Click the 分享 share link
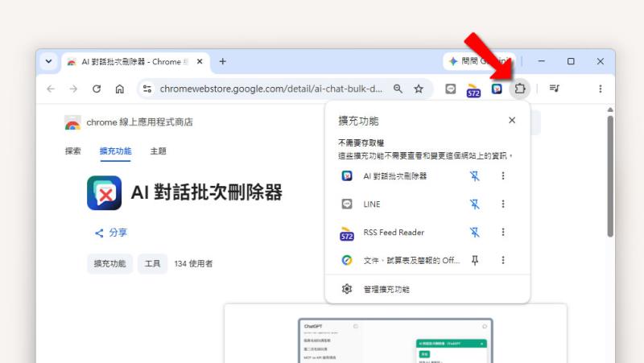This screenshot has width=644, height=363. pos(111,233)
